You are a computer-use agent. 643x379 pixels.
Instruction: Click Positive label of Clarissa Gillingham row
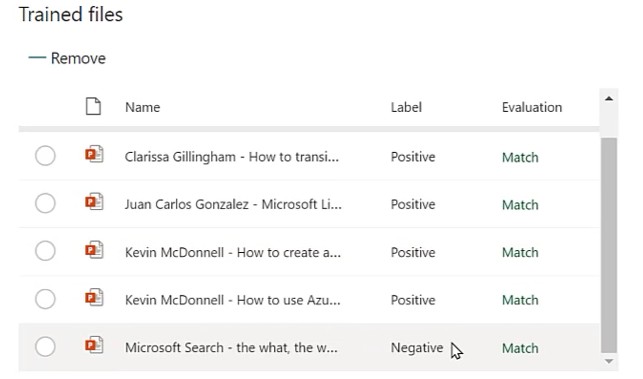413,157
